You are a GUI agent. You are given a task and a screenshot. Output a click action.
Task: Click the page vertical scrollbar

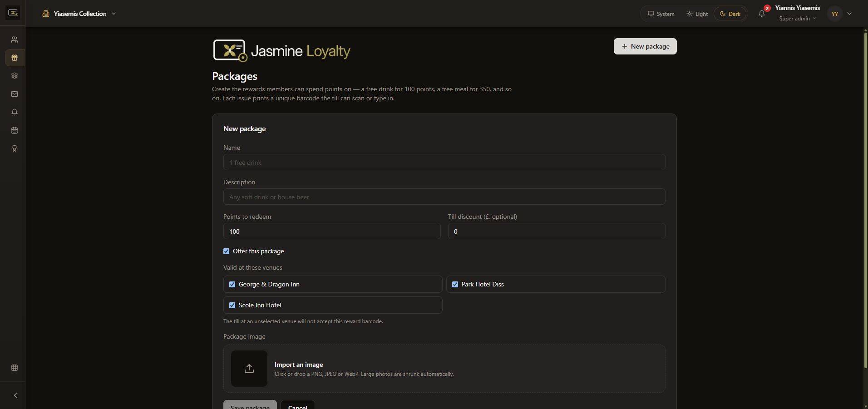click(865, 200)
